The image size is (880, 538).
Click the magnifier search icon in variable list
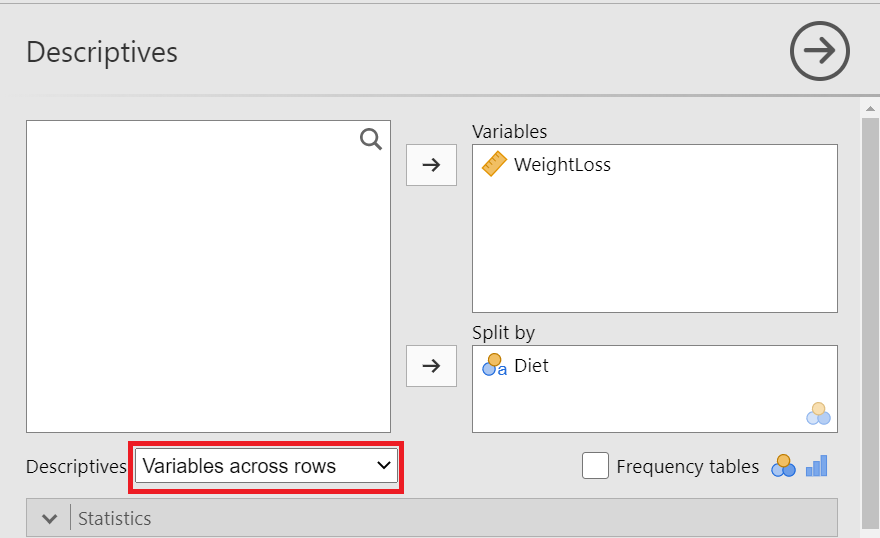pyautogui.click(x=371, y=140)
